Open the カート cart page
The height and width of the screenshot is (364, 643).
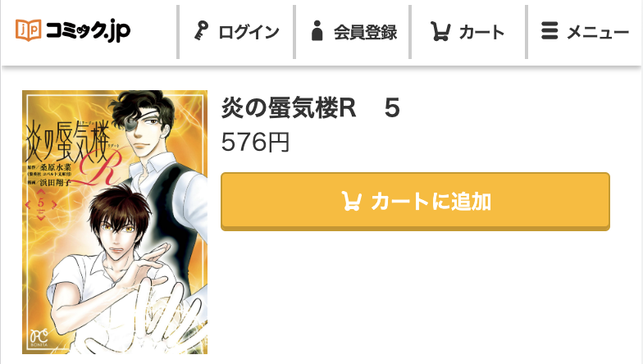pos(468,31)
